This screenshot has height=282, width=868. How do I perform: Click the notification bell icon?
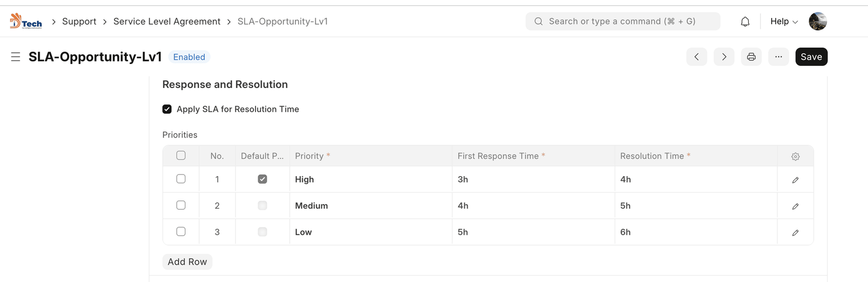point(745,22)
